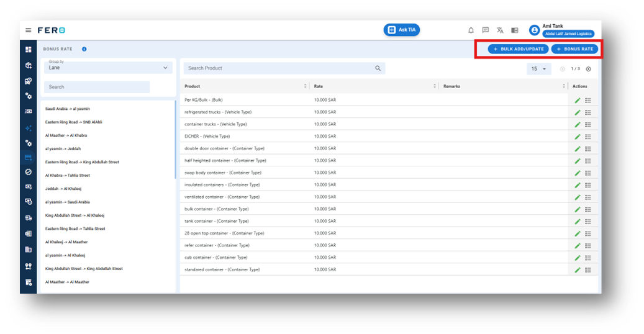
Task: Select lane King Abdullah Street -> King Abdullah Street
Action: (x=84, y=269)
